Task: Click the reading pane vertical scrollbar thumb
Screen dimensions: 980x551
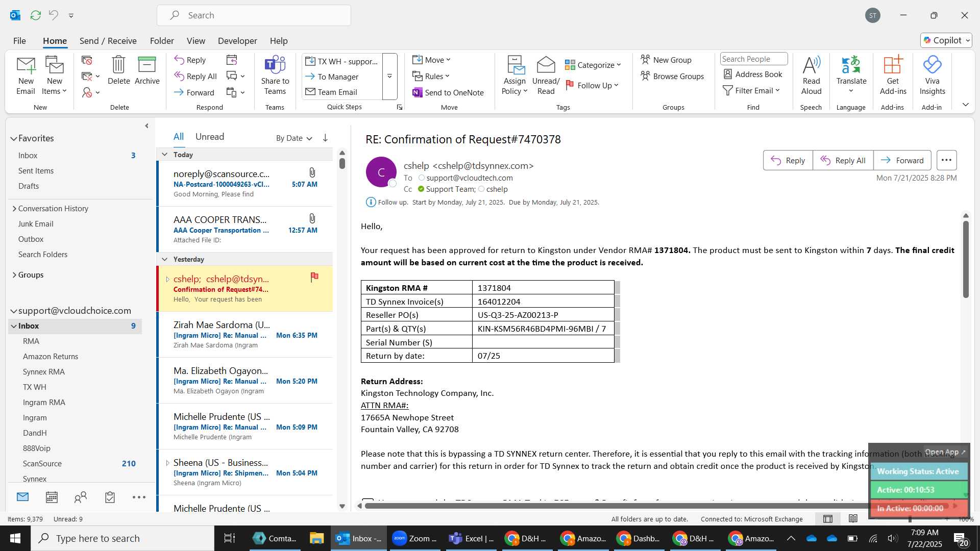Action: [x=965, y=259]
